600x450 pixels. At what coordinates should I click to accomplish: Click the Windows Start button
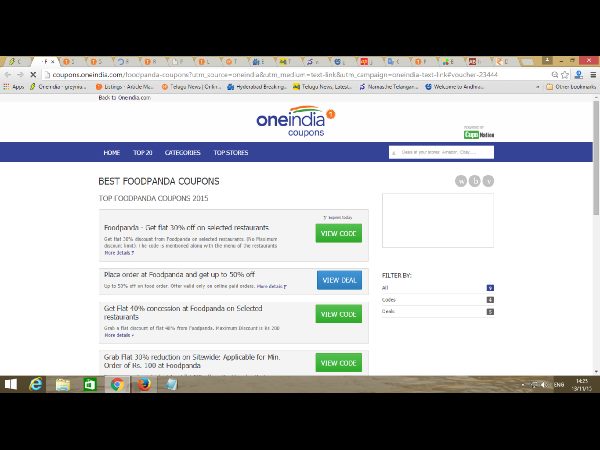click(12, 384)
